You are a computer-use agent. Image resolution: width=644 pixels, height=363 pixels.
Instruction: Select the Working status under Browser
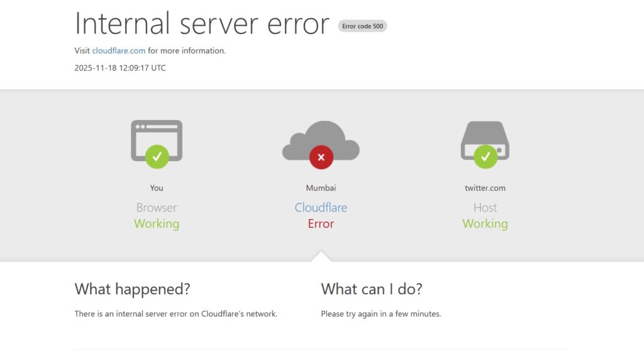[x=156, y=223]
